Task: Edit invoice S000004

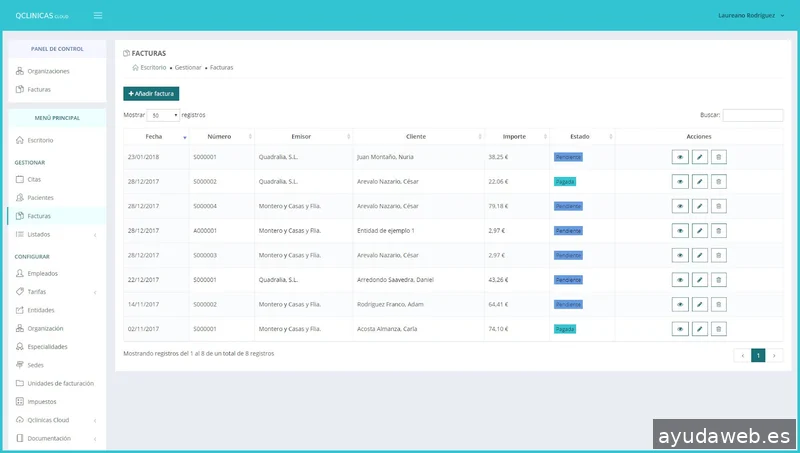Action: (x=699, y=206)
